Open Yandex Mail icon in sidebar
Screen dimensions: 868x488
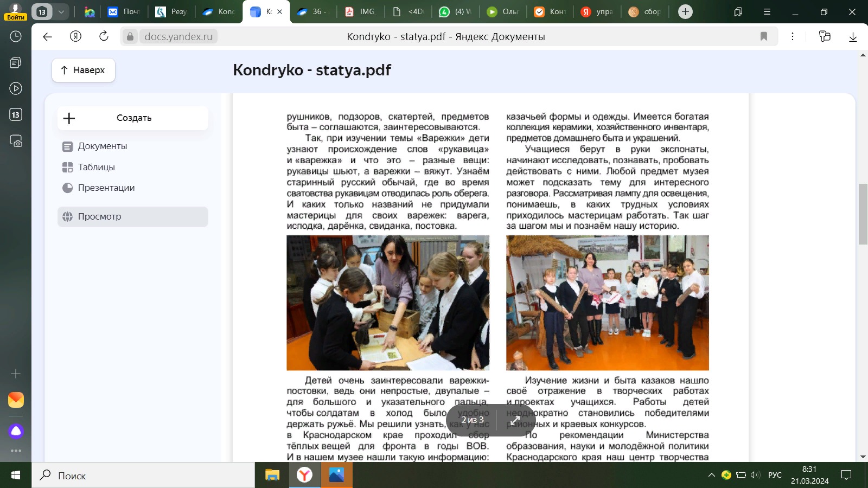tap(16, 400)
